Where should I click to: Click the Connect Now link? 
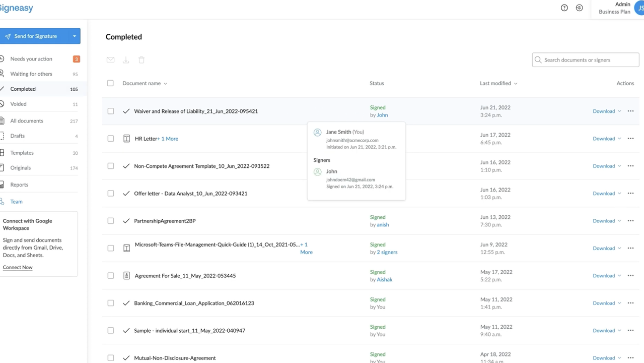pyautogui.click(x=18, y=267)
